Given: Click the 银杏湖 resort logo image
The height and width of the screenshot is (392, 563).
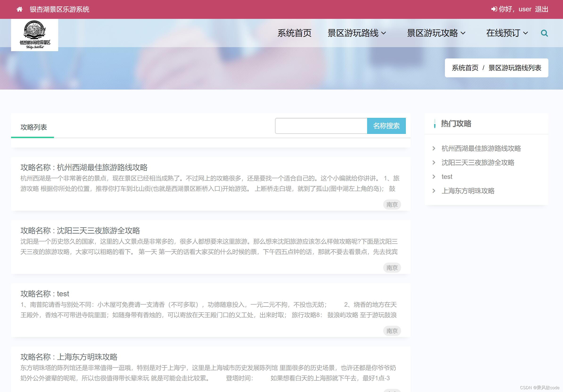Looking at the screenshot, I should pos(35,35).
